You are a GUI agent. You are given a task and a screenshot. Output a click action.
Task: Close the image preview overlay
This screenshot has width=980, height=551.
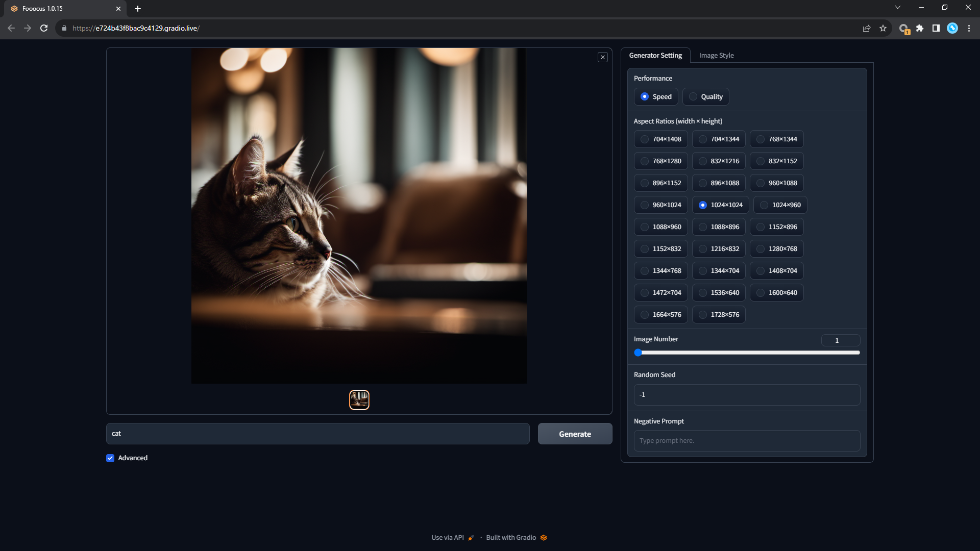[x=603, y=57]
